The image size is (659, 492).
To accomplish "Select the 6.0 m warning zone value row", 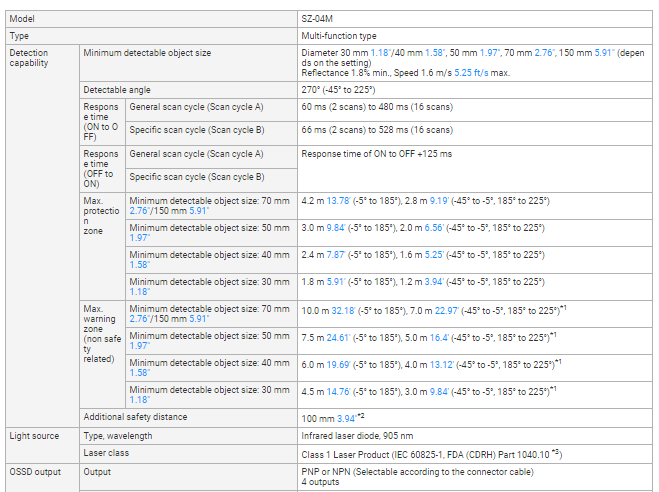I will [x=475, y=368].
